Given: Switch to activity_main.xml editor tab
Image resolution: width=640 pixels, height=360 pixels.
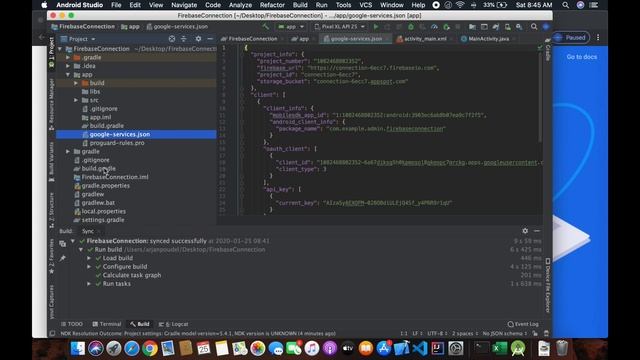Looking at the screenshot, I should (x=424, y=39).
